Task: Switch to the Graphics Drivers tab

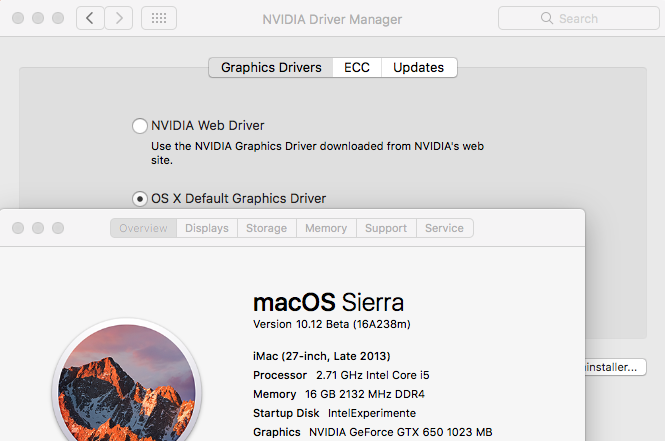Action: [x=271, y=67]
